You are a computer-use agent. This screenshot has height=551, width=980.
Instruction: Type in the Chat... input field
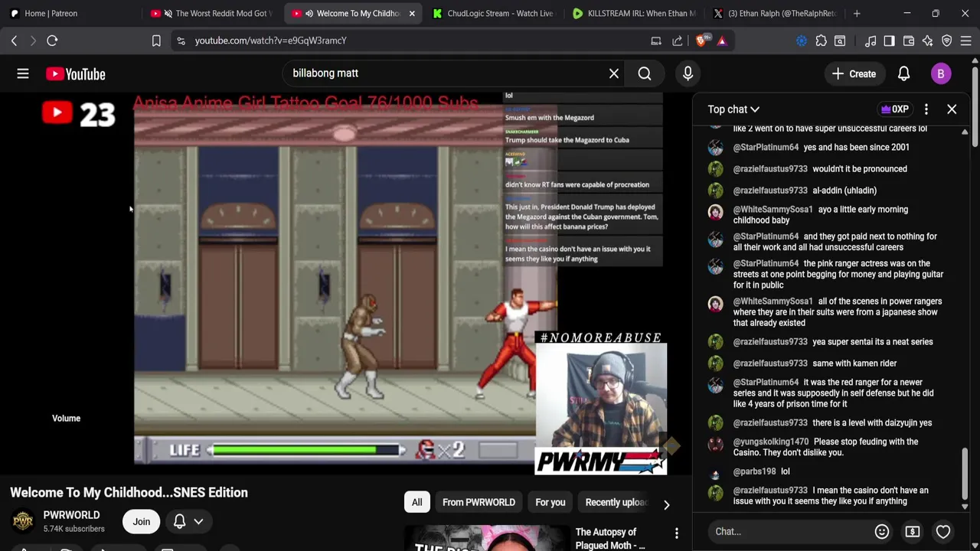(789, 531)
